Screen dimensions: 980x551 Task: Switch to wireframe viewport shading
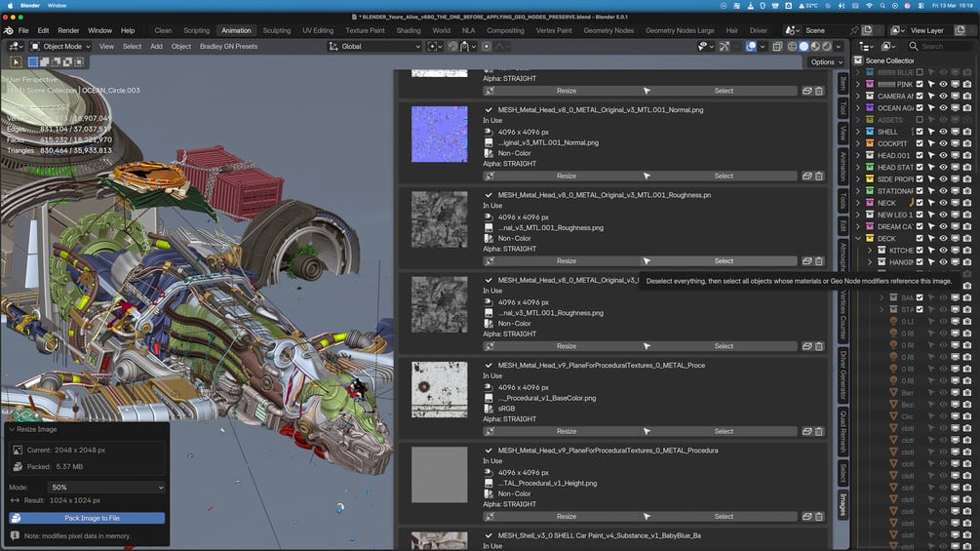tap(793, 46)
